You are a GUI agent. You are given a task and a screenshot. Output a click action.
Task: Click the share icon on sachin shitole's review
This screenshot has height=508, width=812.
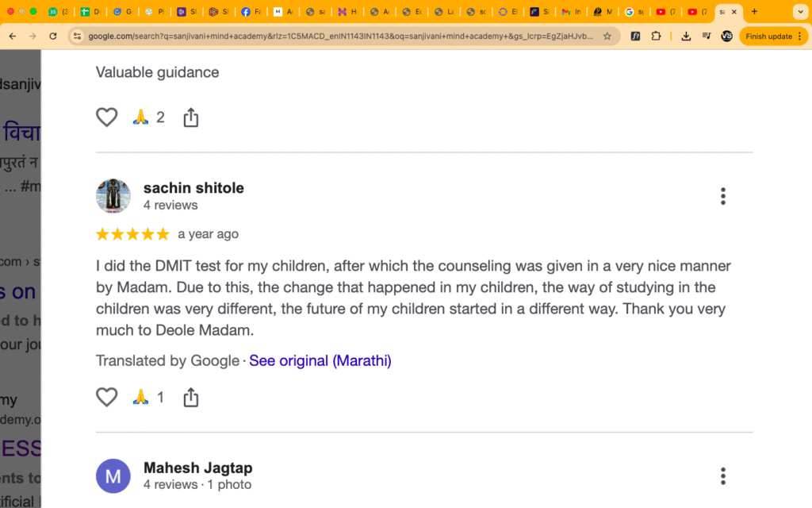coord(190,397)
